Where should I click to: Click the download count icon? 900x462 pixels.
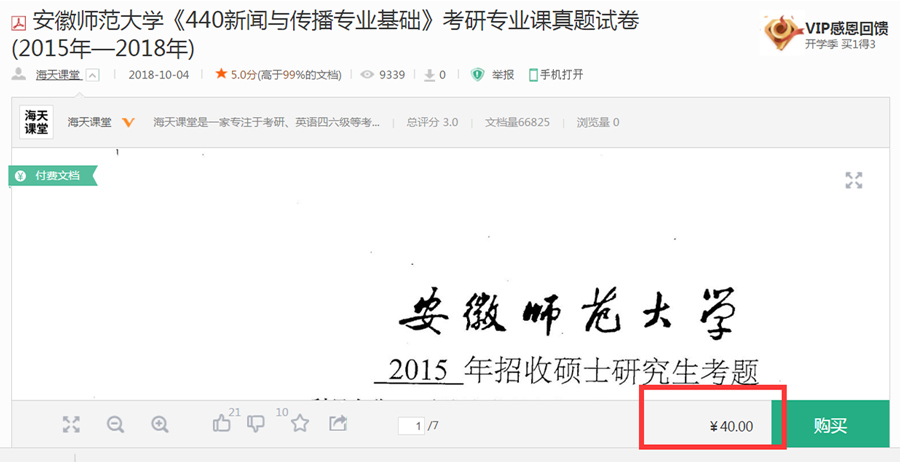click(429, 75)
